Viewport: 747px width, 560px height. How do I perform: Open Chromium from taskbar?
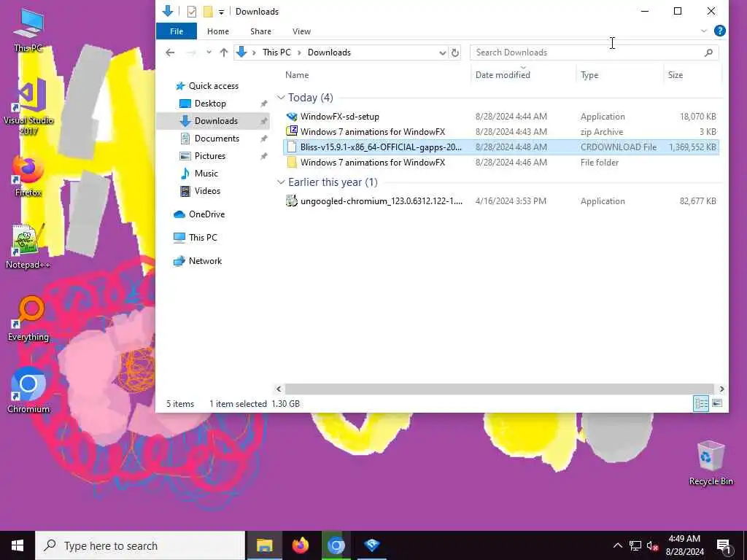pyautogui.click(x=336, y=545)
